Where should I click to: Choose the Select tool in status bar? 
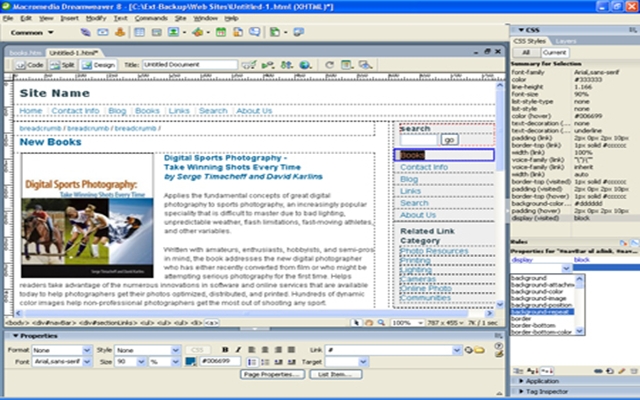tap(356, 322)
